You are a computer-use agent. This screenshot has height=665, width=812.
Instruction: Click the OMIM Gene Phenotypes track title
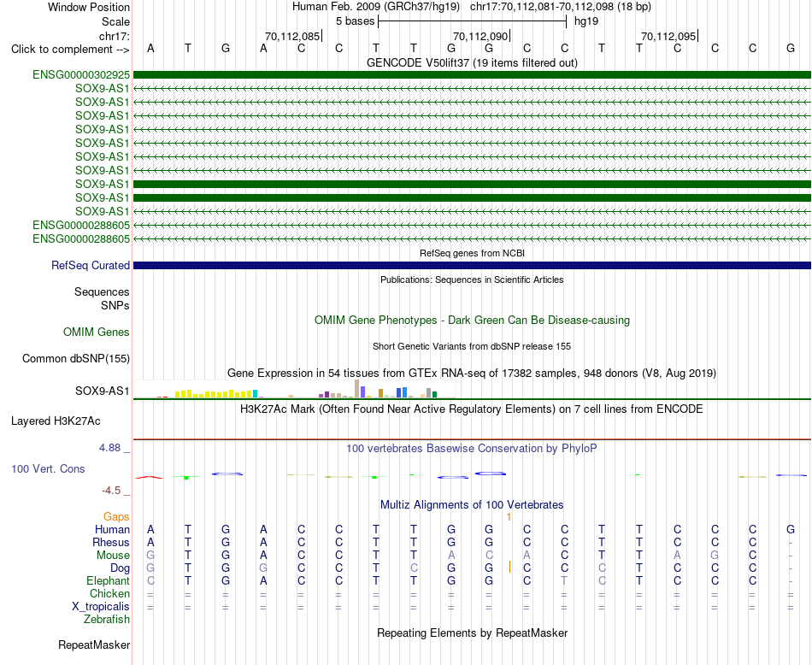pos(472,320)
